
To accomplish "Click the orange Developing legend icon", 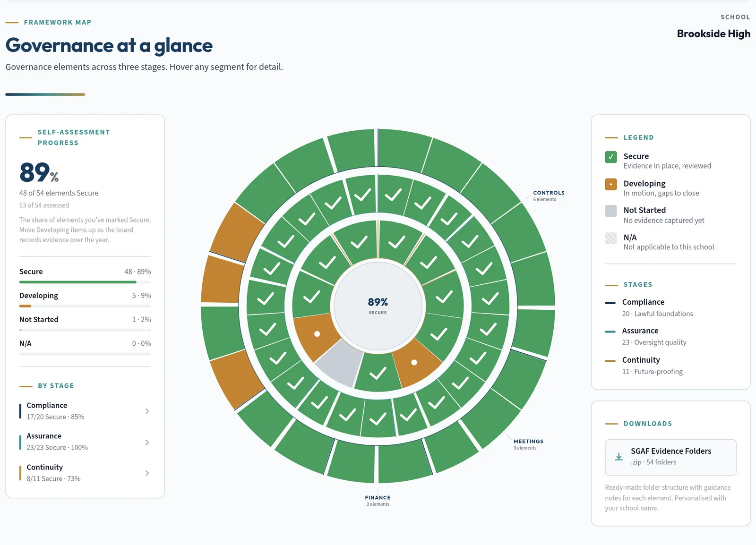I will (x=611, y=184).
